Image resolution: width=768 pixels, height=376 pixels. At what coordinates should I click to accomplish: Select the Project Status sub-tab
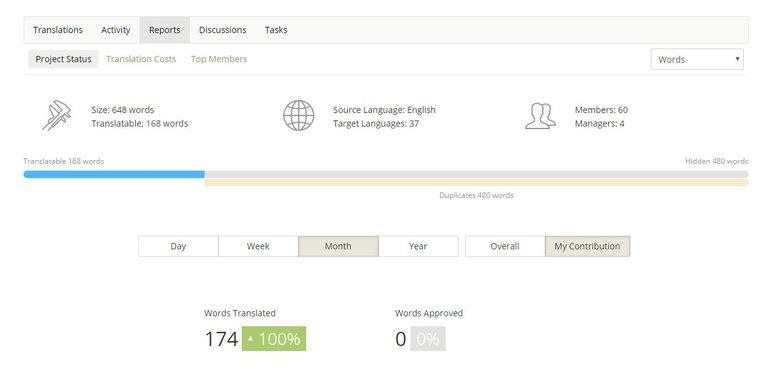(63, 59)
